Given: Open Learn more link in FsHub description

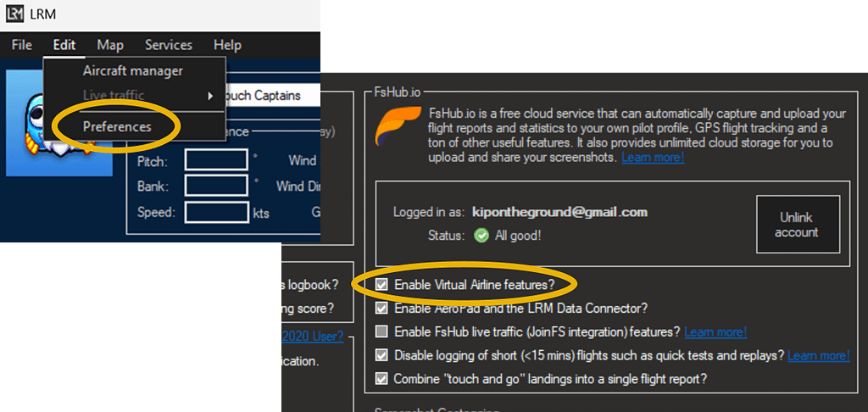Looking at the screenshot, I should coord(653,158).
